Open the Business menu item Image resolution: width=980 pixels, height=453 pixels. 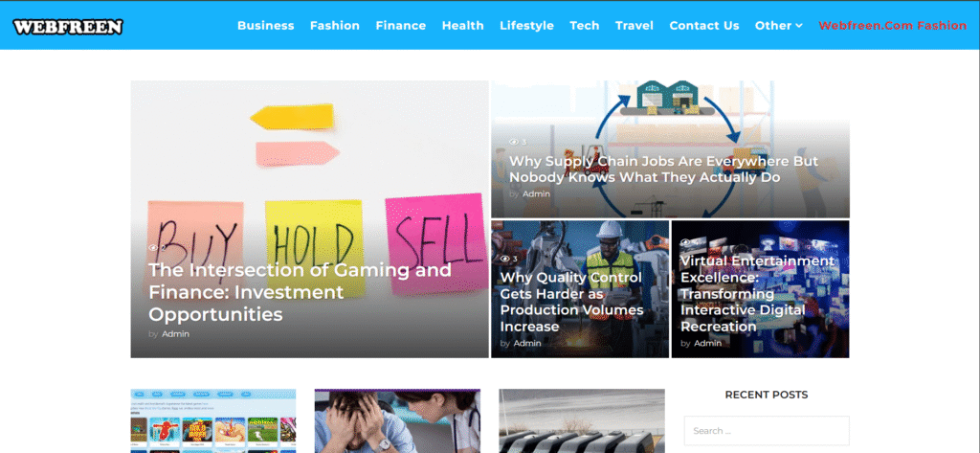click(265, 26)
